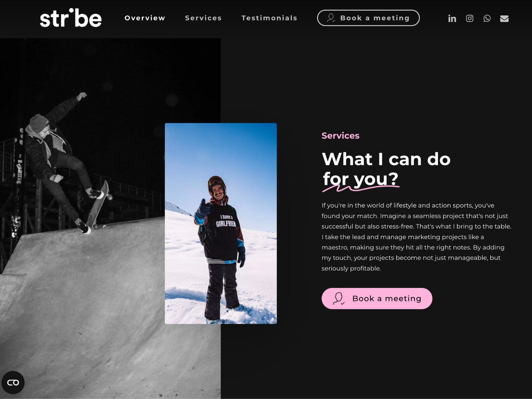Click the pink Services label

[x=340, y=136]
